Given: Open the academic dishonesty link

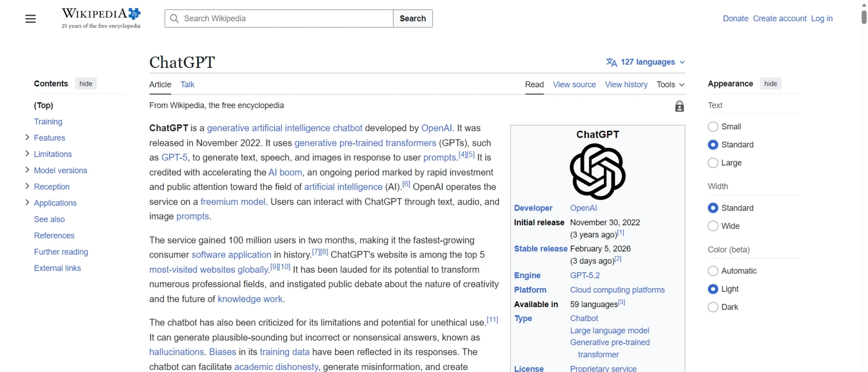Looking at the screenshot, I should click(x=276, y=367).
